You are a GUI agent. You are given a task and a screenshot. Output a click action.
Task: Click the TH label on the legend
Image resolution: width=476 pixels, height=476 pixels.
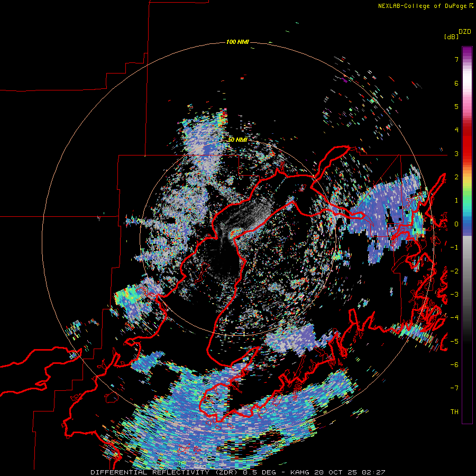pyautogui.click(x=454, y=411)
